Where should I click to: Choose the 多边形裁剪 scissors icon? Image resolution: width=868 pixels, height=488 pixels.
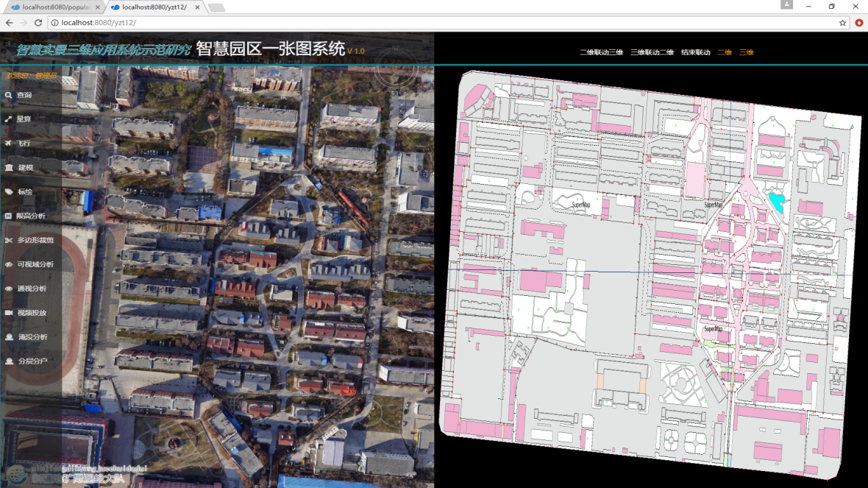(8, 241)
